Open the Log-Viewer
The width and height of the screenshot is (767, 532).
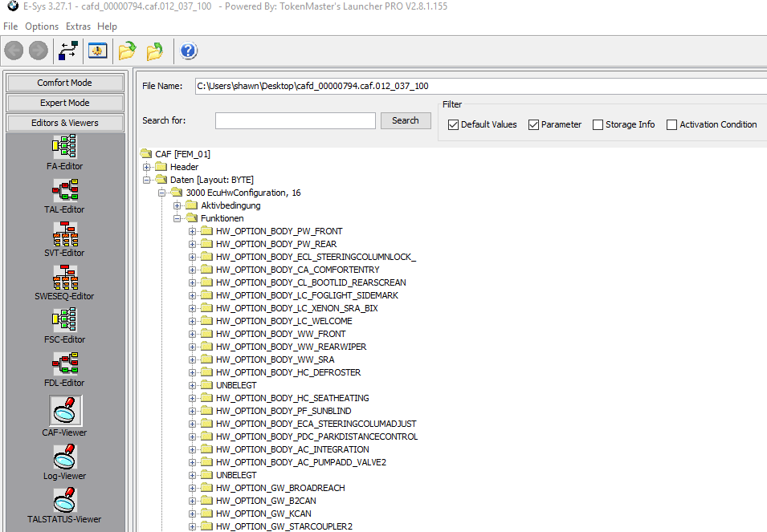click(64, 462)
